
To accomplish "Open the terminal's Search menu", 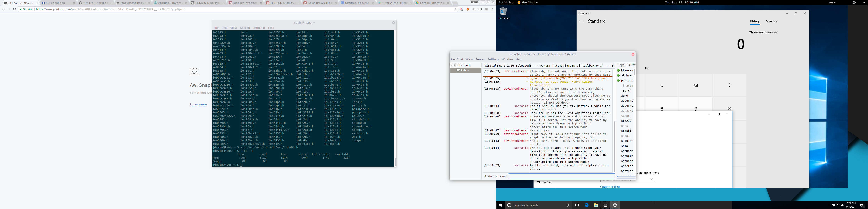I will tap(245, 28).
